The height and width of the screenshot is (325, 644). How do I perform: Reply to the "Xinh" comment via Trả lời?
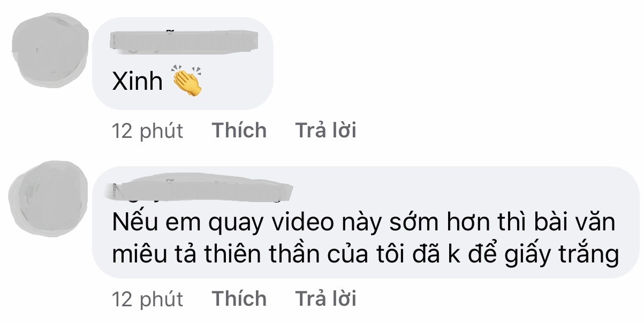click(x=325, y=130)
